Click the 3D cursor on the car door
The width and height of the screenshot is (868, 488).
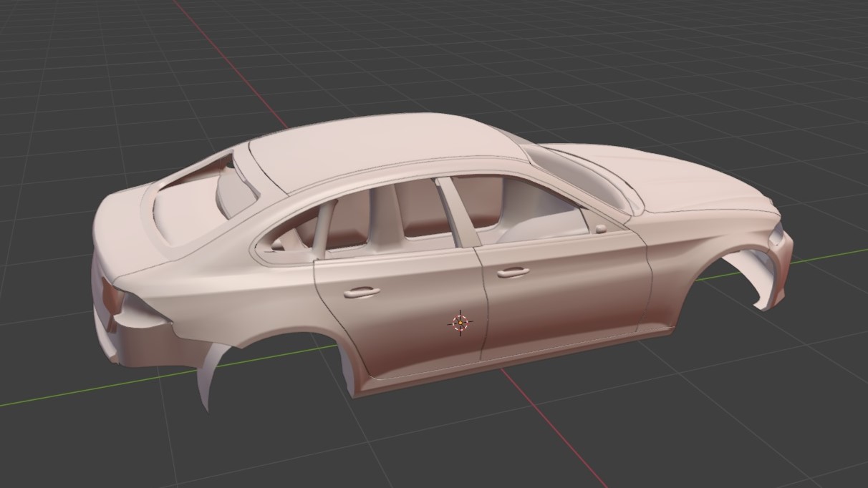pos(459,323)
